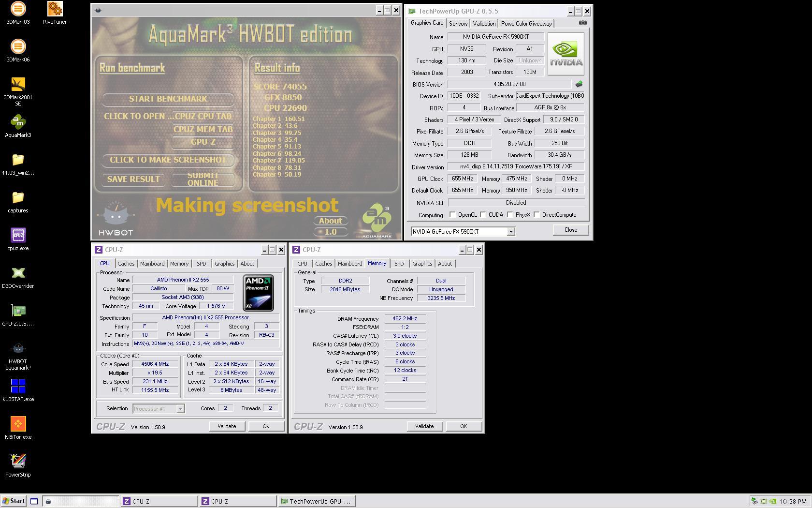Click the GPU-Z button in AquaMark

[x=203, y=142]
